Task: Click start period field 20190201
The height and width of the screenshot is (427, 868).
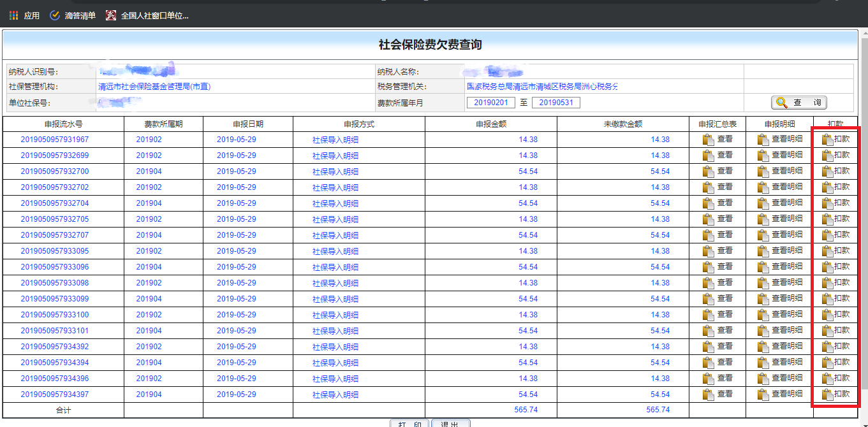Action: pos(490,103)
